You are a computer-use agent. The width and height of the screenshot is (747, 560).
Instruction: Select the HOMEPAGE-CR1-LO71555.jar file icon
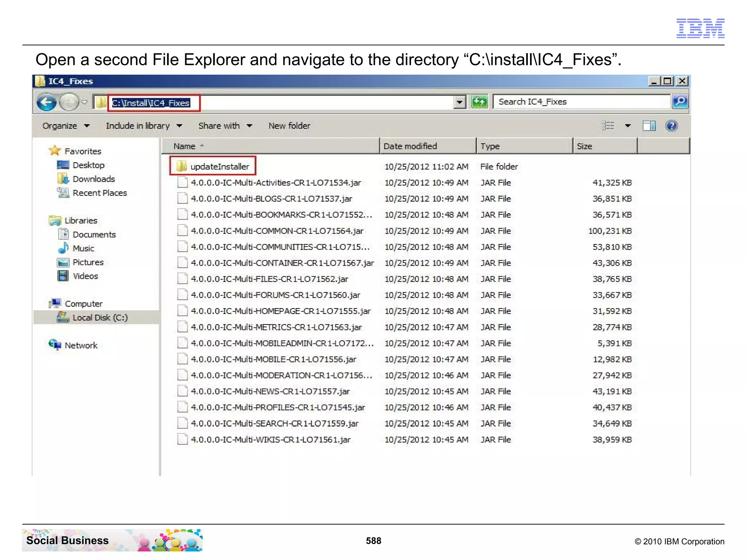182,311
